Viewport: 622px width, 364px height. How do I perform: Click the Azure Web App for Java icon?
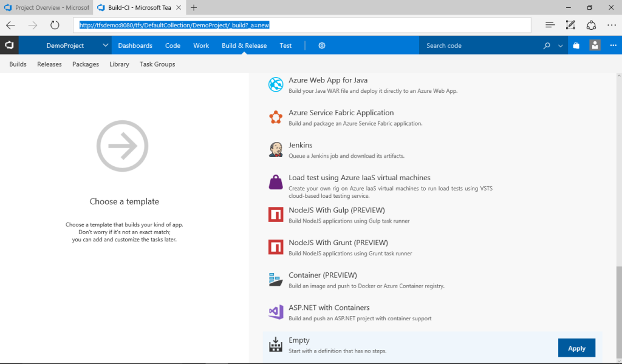coord(276,84)
